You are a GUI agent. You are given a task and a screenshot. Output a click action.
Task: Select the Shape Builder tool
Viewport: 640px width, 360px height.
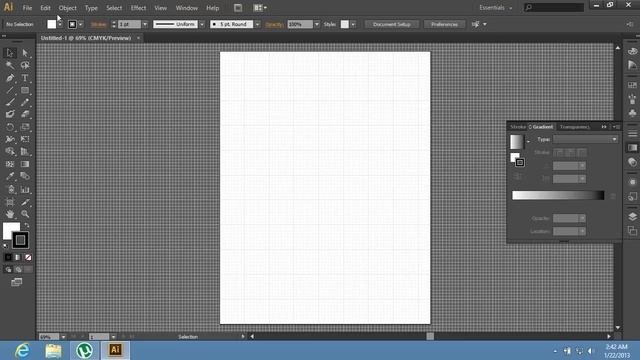click(10, 151)
